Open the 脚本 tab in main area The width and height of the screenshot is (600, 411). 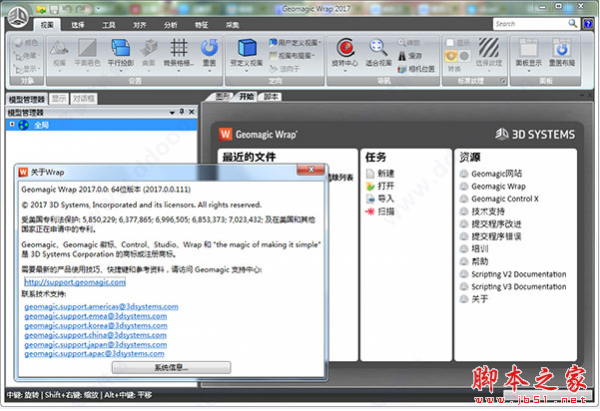tap(271, 96)
